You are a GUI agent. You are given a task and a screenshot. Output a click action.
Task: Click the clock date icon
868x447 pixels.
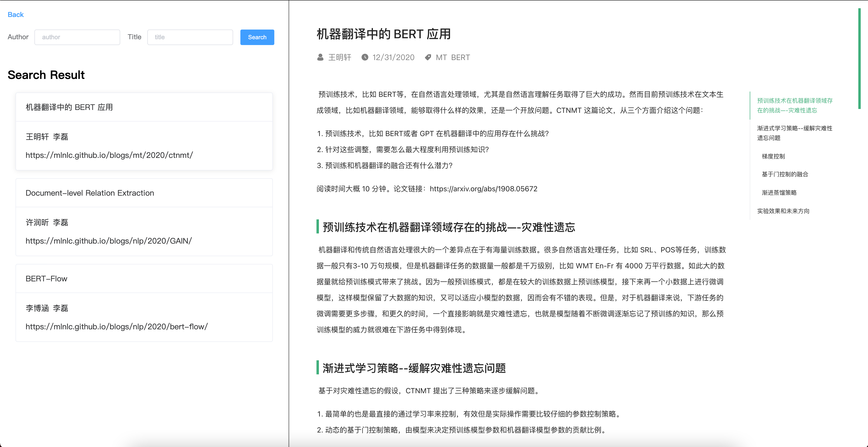pyautogui.click(x=365, y=58)
